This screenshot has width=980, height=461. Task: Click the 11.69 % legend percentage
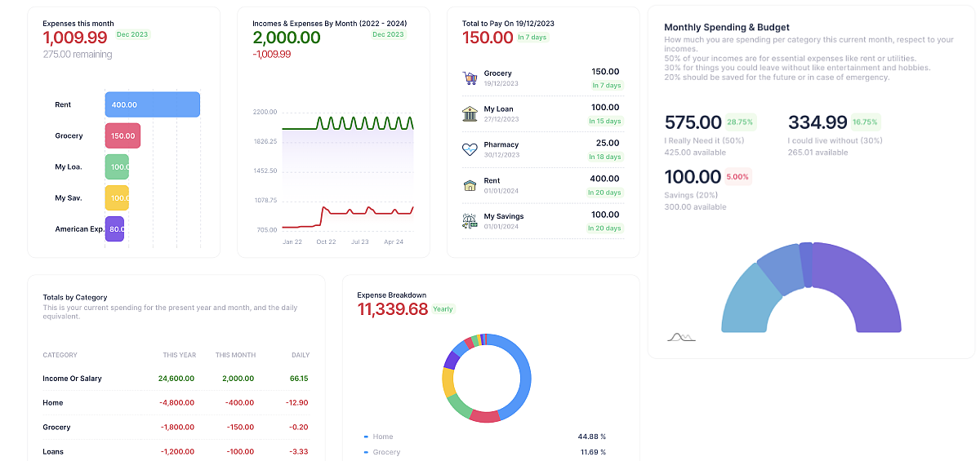(593, 452)
